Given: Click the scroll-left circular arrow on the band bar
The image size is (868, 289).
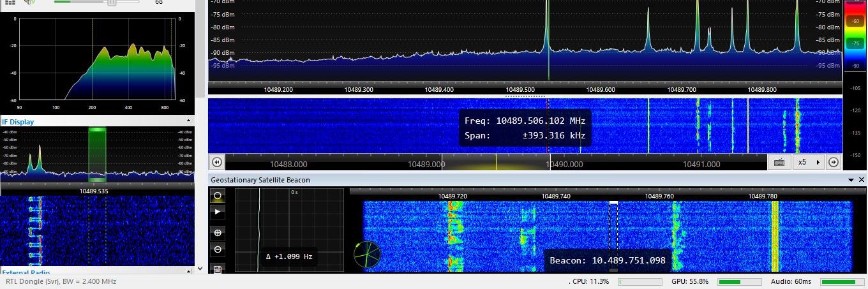Looking at the screenshot, I should click(x=216, y=162).
